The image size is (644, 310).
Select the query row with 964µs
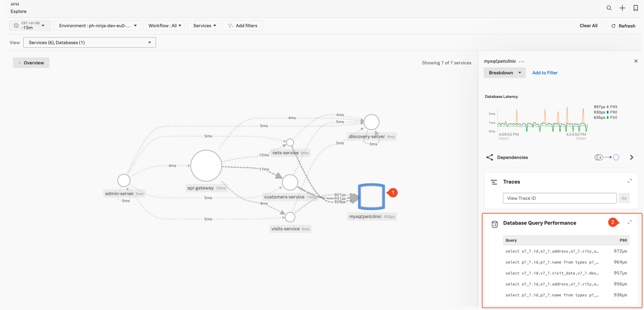pyautogui.click(x=566, y=262)
